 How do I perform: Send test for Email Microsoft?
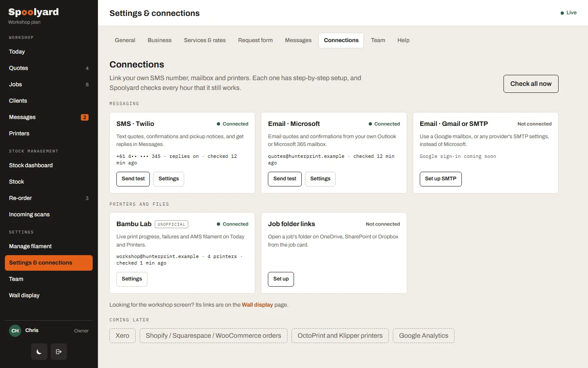coord(285,179)
